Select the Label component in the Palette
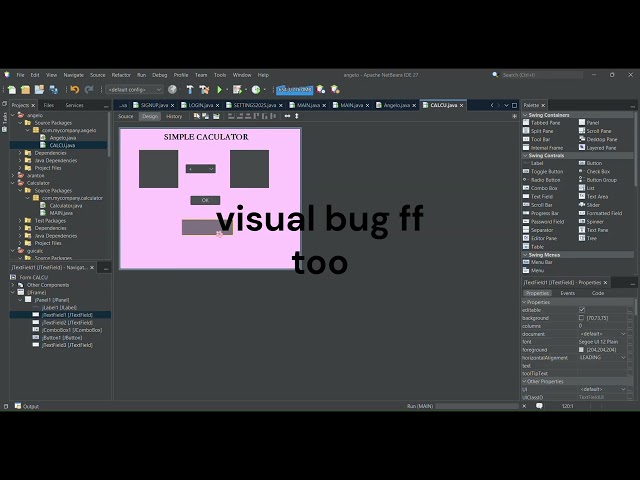This screenshot has height=480, width=640. [537, 163]
